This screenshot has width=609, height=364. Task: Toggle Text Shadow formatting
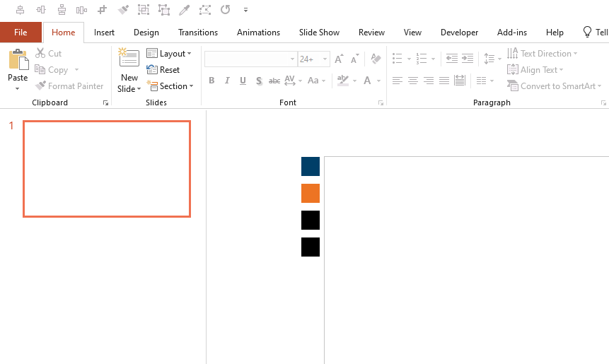point(259,81)
